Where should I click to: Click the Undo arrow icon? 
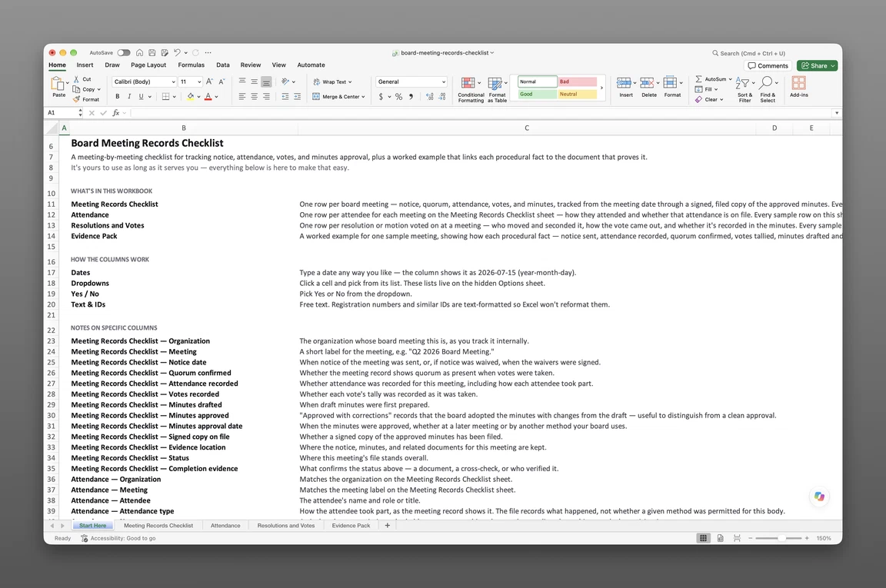(177, 52)
